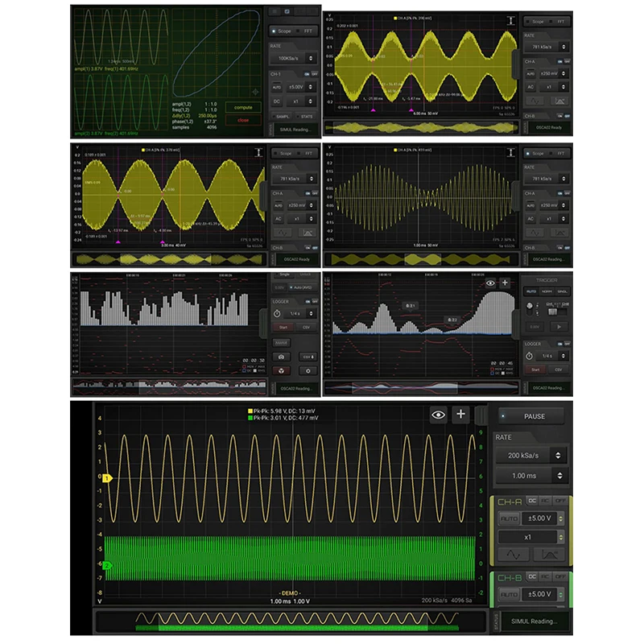Open the CH-A filter curve icon in bottom panel
Viewport: 644px width, 644px height.
click(550, 555)
